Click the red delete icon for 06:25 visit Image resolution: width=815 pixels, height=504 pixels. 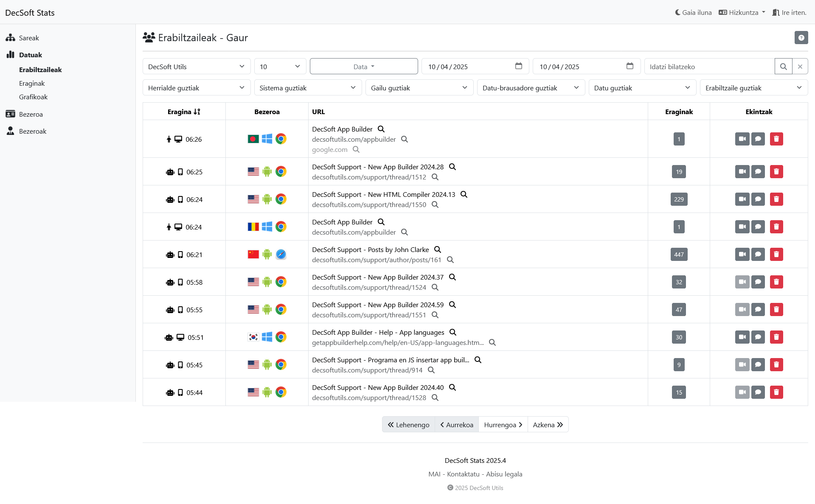776,171
